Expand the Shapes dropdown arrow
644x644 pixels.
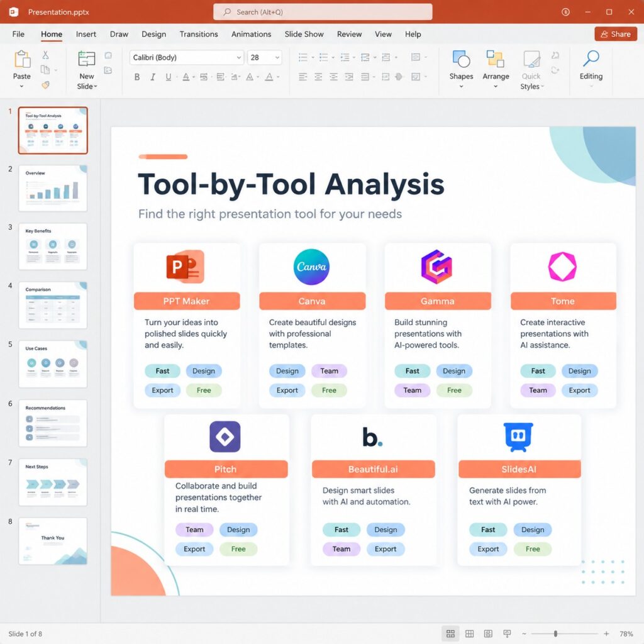point(461,86)
